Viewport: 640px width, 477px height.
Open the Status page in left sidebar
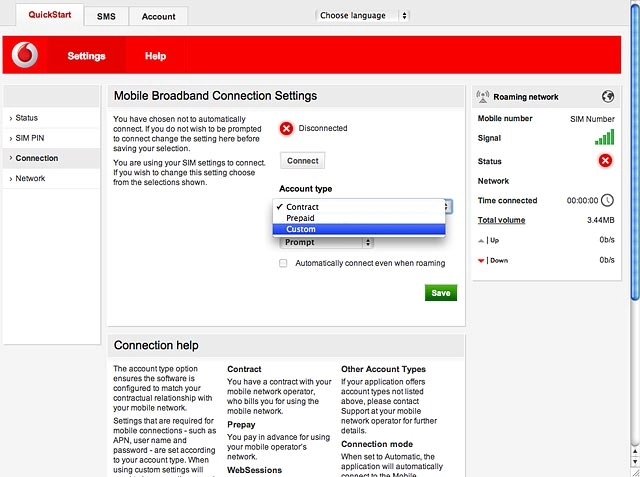click(51, 118)
